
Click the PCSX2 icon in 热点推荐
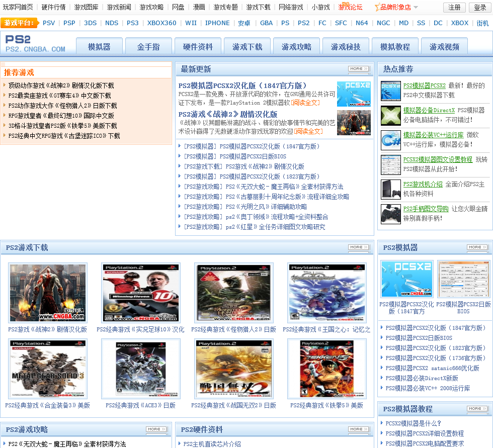tap(390, 91)
